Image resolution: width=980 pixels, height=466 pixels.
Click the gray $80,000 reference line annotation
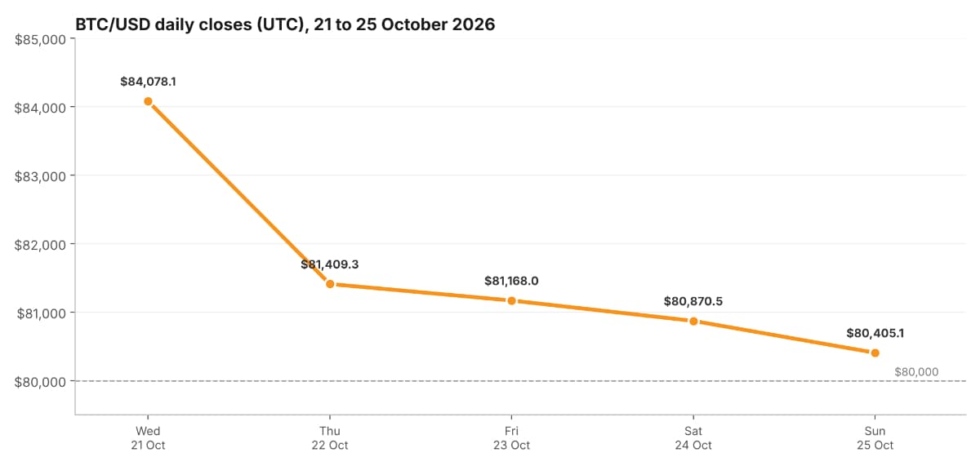[x=916, y=371]
